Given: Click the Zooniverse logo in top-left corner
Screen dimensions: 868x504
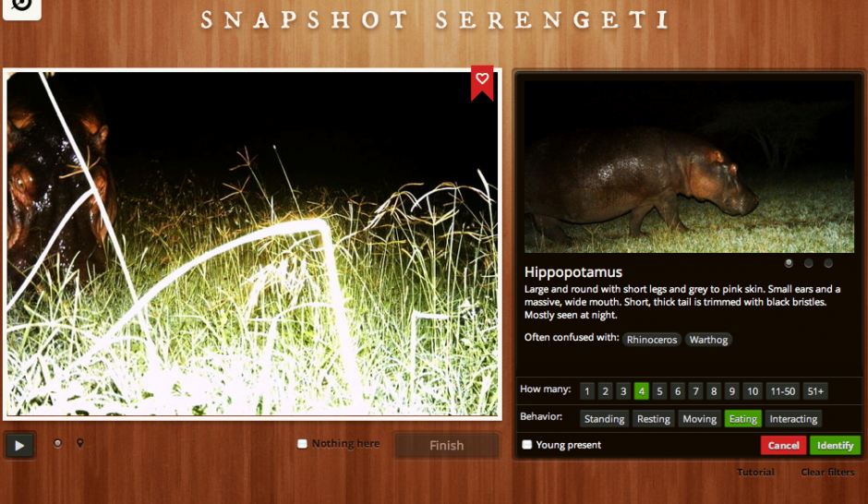Looking at the screenshot, I should click(21, 8).
